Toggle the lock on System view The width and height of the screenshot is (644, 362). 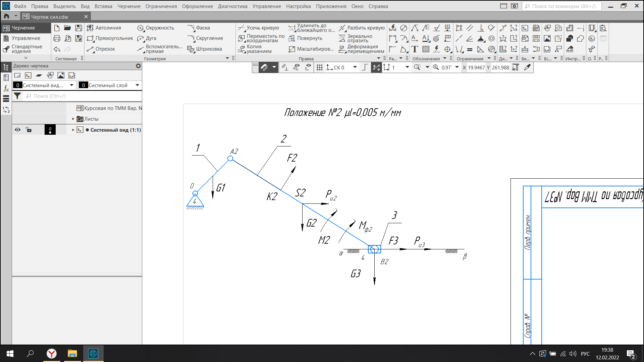pyautogui.click(x=29, y=130)
